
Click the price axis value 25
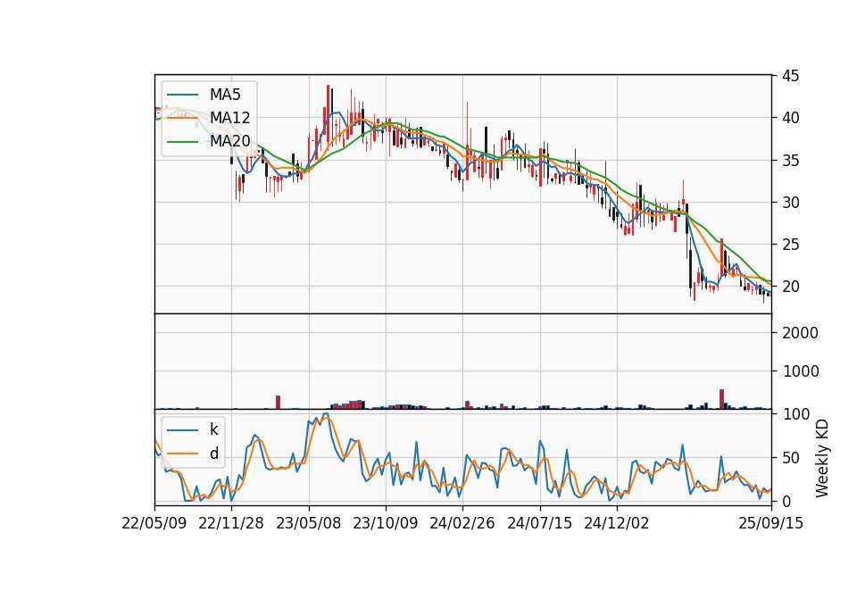[x=790, y=245]
